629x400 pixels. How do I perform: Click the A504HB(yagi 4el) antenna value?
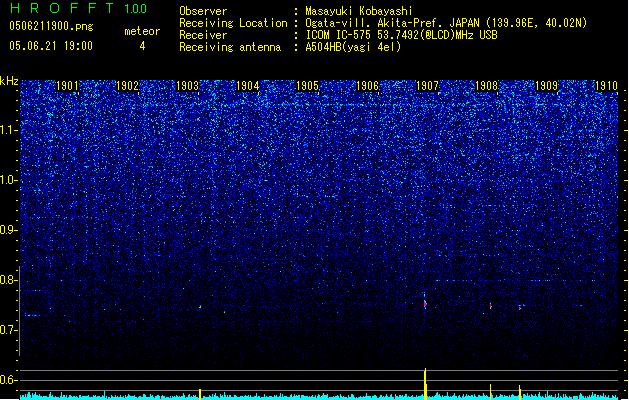[x=353, y=47]
